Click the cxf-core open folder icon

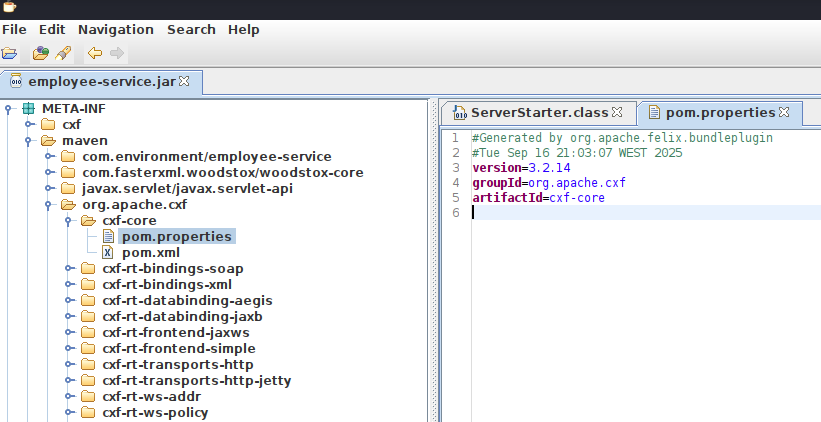(x=88, y=220)
